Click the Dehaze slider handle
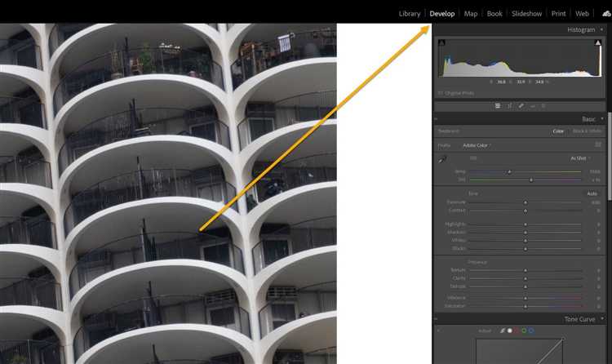Viewport: 612px width, 364px height. coord(526,286)
